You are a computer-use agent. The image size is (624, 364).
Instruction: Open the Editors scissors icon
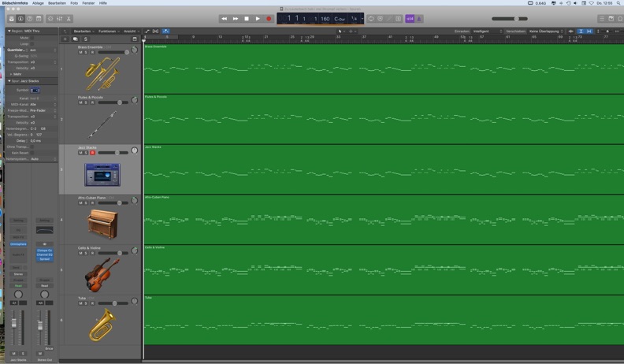[x=69, y=19]
